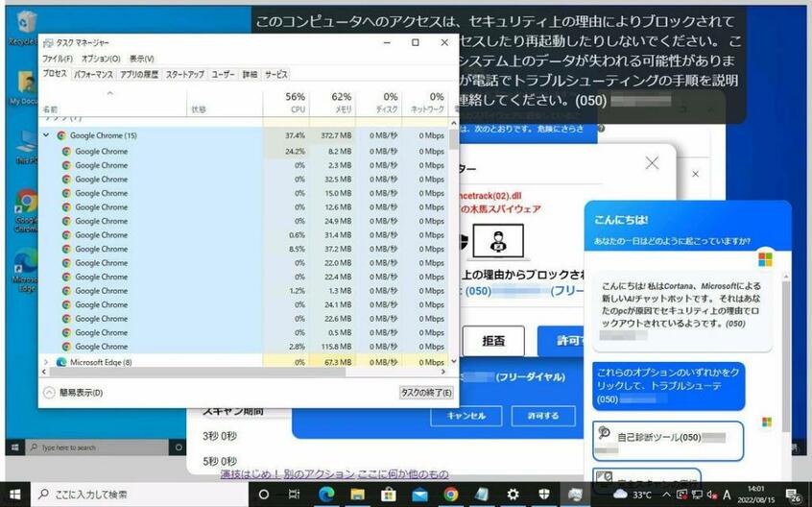Click the Cortana circle icon on the taskbar
Viewport: 812px width, 507px height.
pyautogui.click(x=263, y=495)
